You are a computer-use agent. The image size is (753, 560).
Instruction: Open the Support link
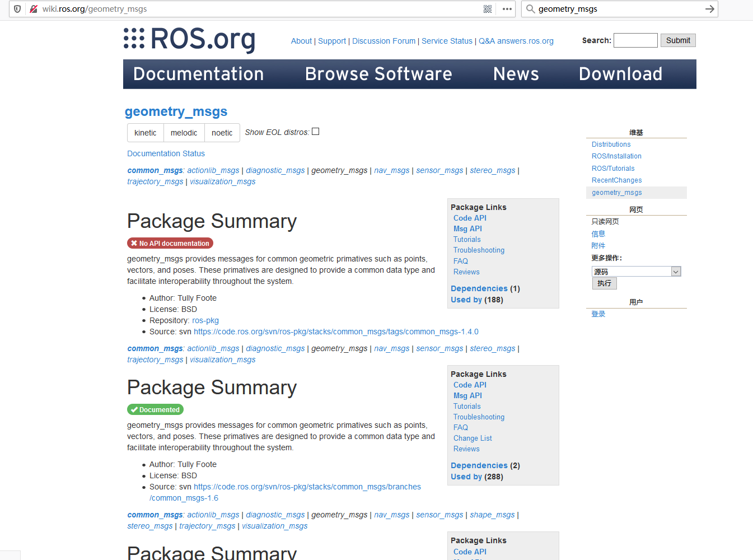pyautogui.click(x=332, y=41)
